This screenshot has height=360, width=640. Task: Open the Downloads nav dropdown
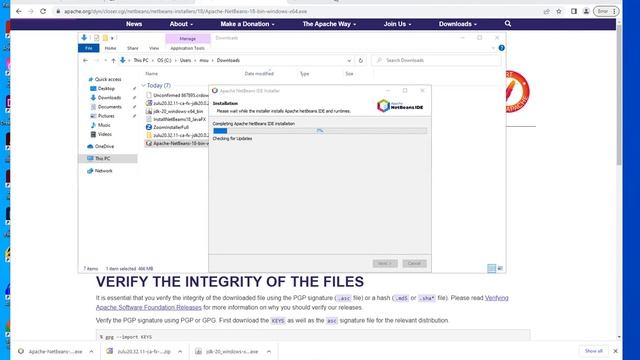coord(458,24)
